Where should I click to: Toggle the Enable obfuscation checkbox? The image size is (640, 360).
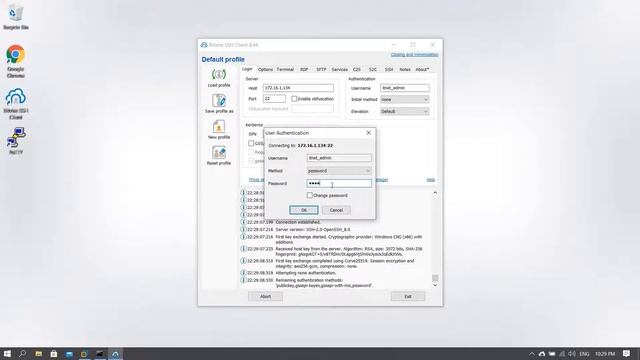(x=294, y=99)
